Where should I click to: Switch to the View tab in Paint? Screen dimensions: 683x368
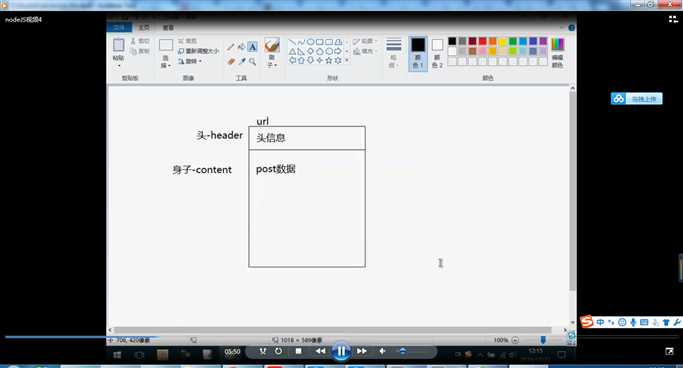(168, 27)
